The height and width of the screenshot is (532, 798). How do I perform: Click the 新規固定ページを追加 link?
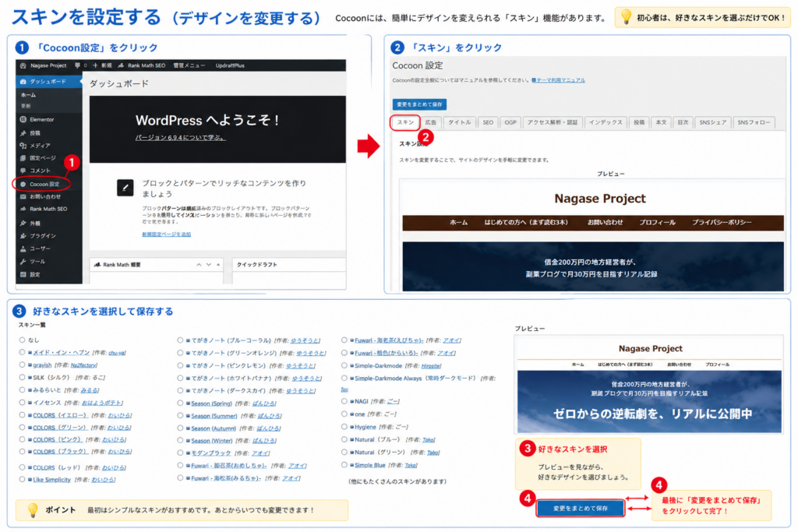[166, 234]
